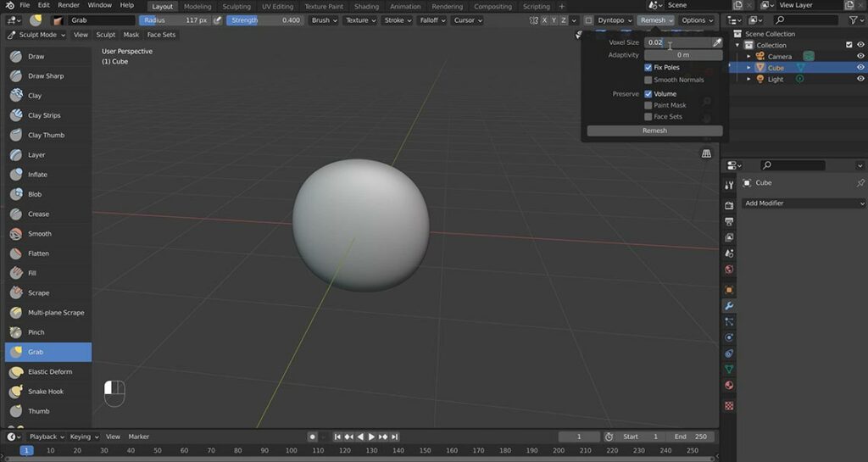Open the Texture dropdown
This screenshot has height=462, width=868.
(x=361, y=20)
